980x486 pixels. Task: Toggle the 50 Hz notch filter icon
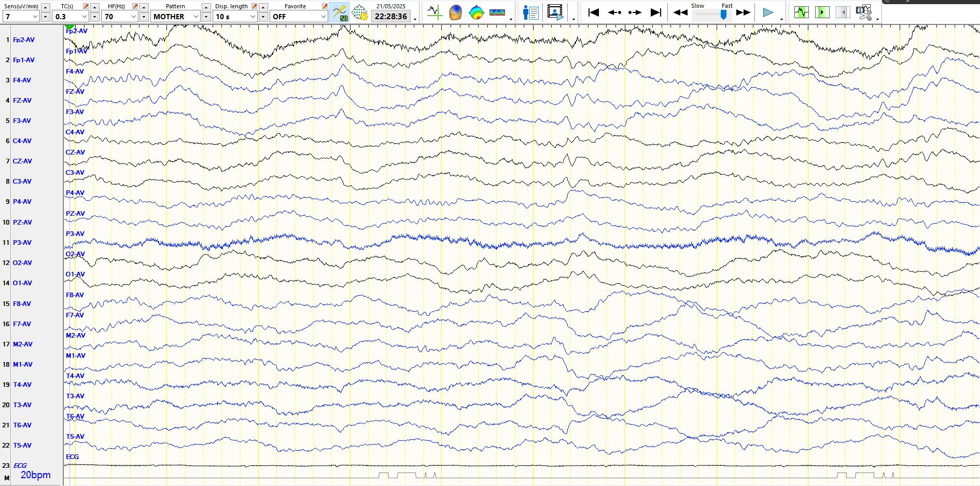[x=340, y=12]
